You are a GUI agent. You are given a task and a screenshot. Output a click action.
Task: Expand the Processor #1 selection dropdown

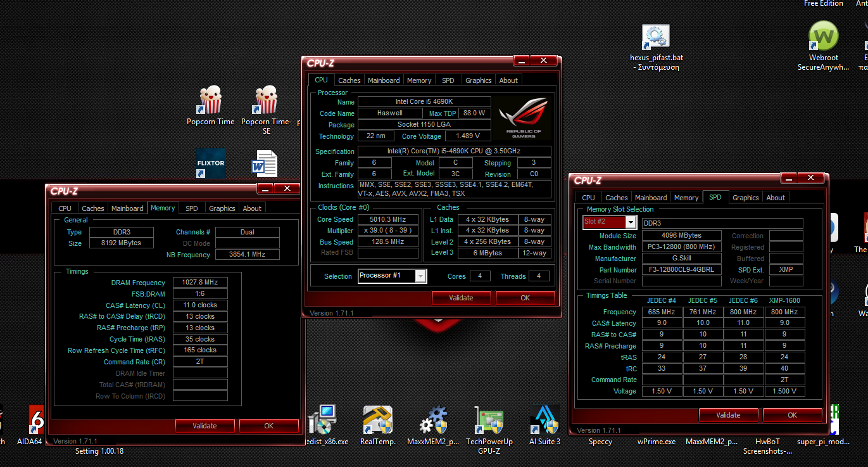click(421, 276)
